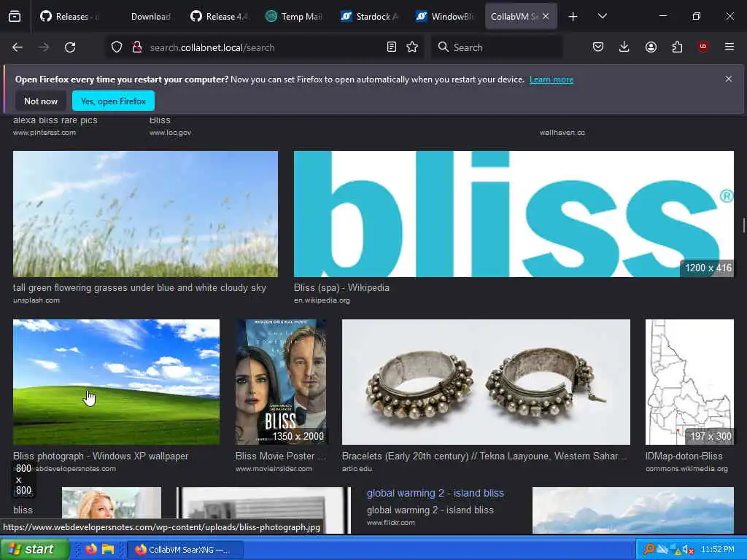The width and height of the screenshot is (747, 560).
Task: Open Firefox account icon
Action: point(651,47)
